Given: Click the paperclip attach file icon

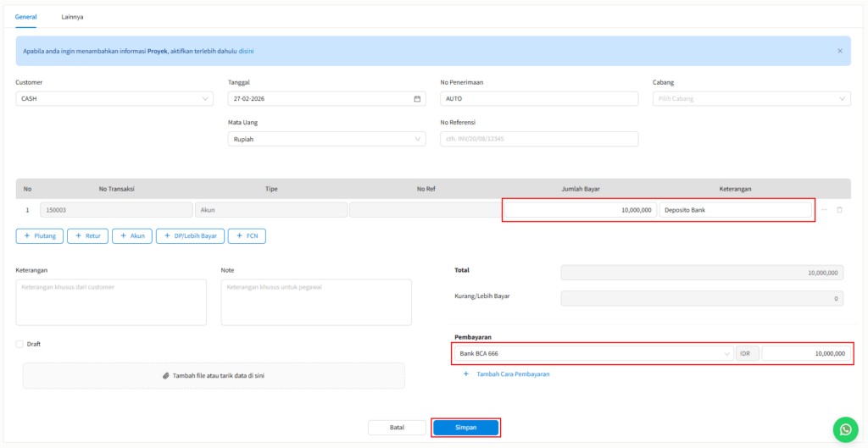Looking at the screenshot, I should pyautogui.click(x=166, y=375).
